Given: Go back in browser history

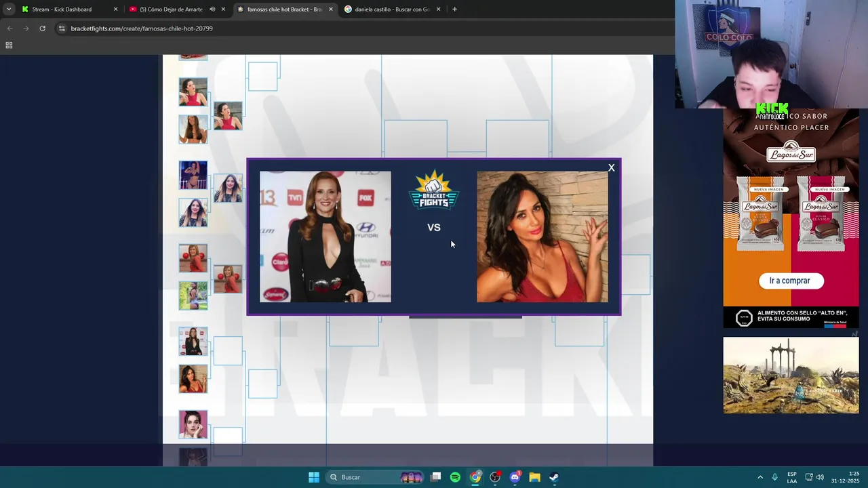Looking at the screenshot, I should tap(9, 28).
